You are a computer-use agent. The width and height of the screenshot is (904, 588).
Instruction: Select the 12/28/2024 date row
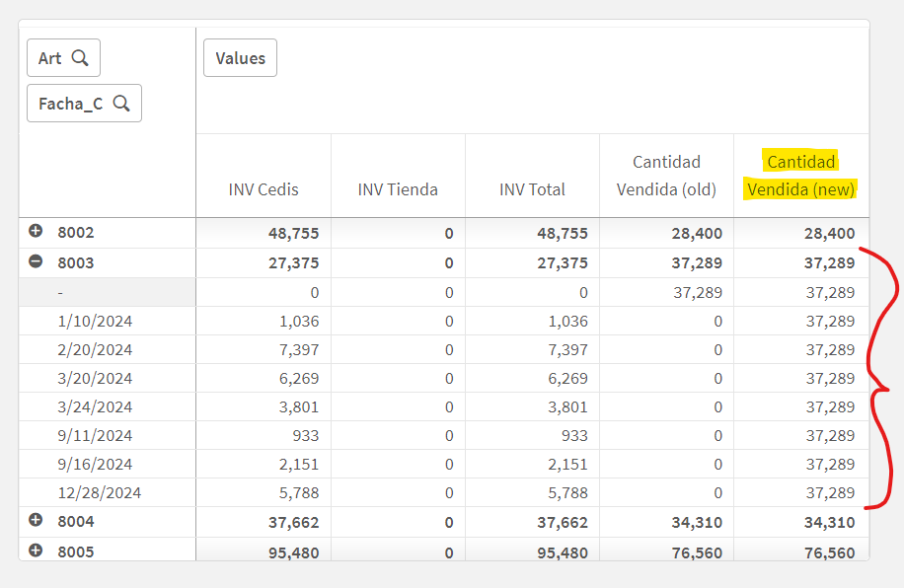(x=99, y=492)
